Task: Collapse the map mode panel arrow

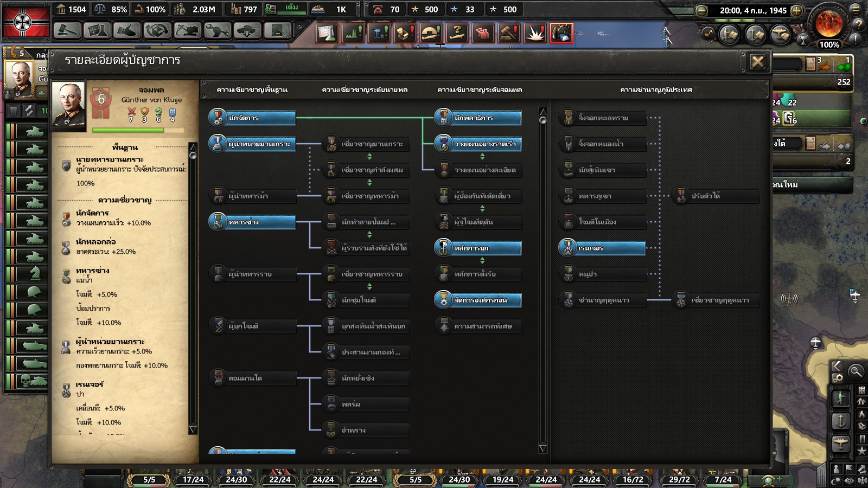Action: click(x=837, y=366)
